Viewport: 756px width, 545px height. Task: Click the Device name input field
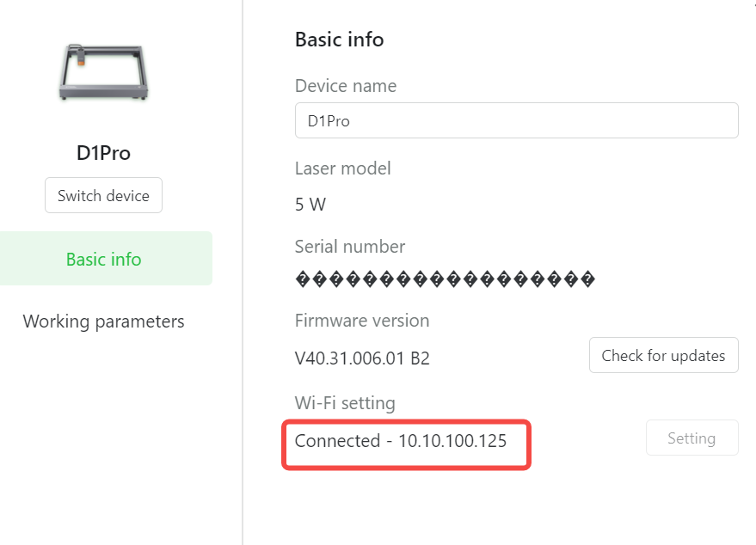(516, 120)
